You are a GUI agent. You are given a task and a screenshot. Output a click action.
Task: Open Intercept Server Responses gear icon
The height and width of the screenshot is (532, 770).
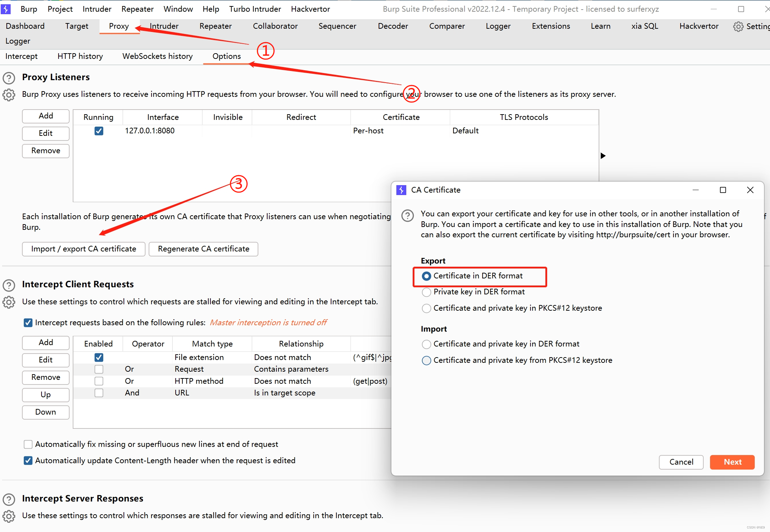click(9, 516)
